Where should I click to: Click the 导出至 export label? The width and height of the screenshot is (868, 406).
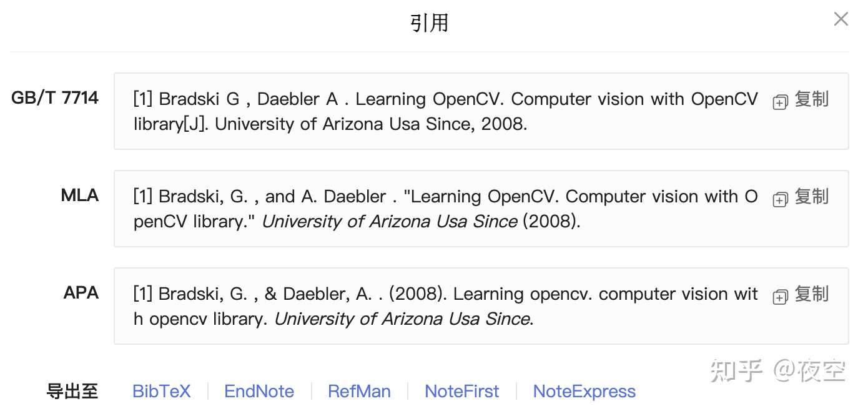[72, 392]
